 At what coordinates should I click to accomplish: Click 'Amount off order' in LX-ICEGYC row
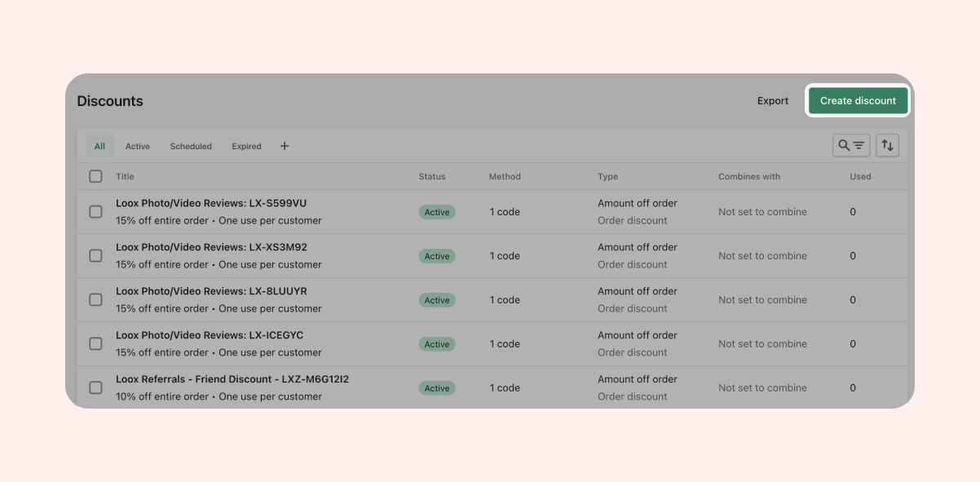(x=638, y=335)
